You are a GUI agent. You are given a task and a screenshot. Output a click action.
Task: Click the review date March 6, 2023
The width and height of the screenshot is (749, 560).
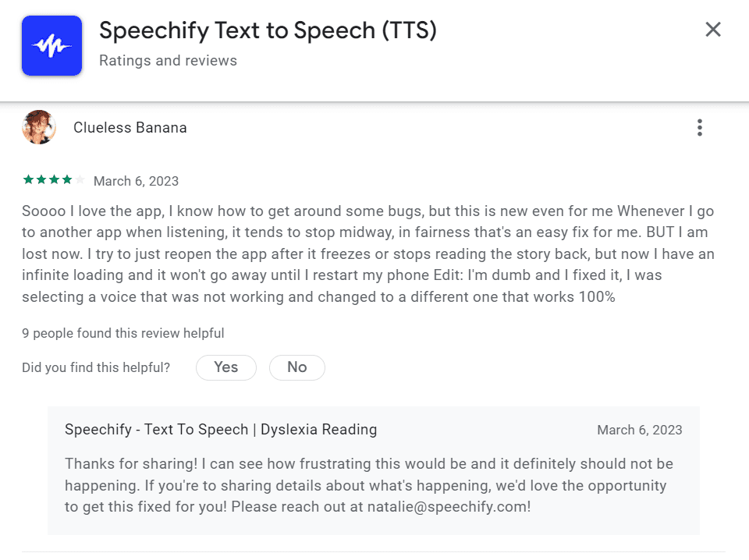[137, 180]
